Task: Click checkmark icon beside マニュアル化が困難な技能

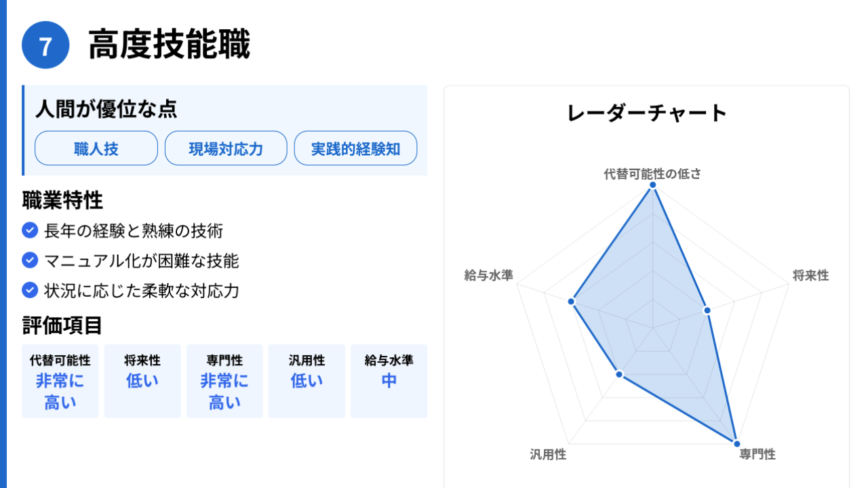Action: pos(30,261)
